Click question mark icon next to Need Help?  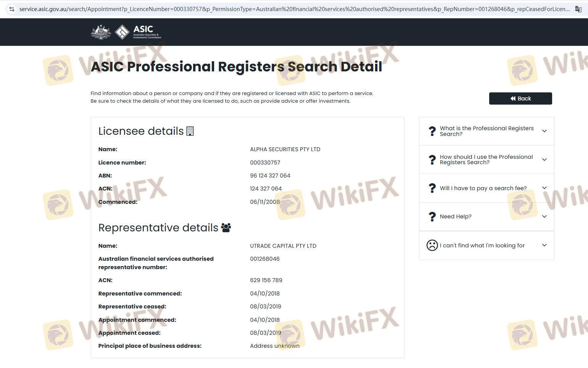click(x=432, y=216)
